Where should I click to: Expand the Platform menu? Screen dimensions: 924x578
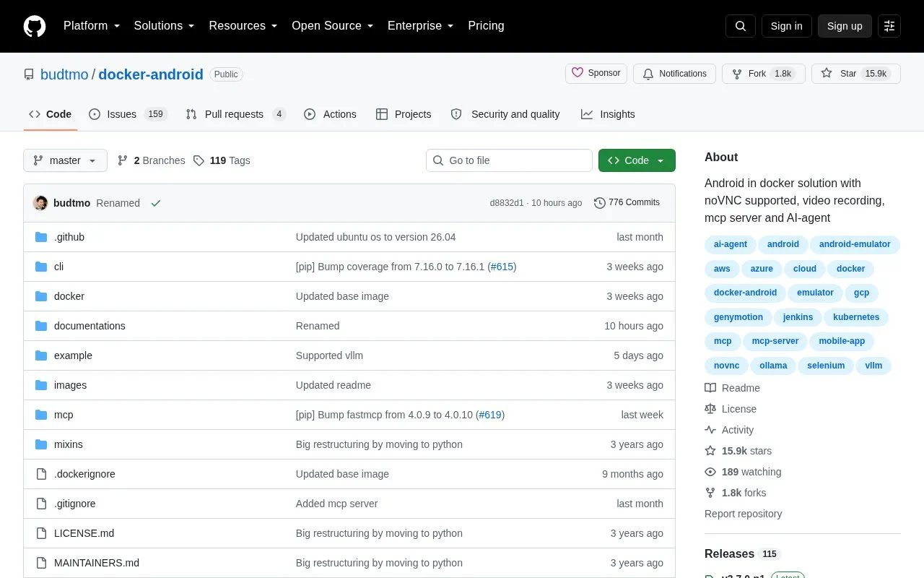92,26
